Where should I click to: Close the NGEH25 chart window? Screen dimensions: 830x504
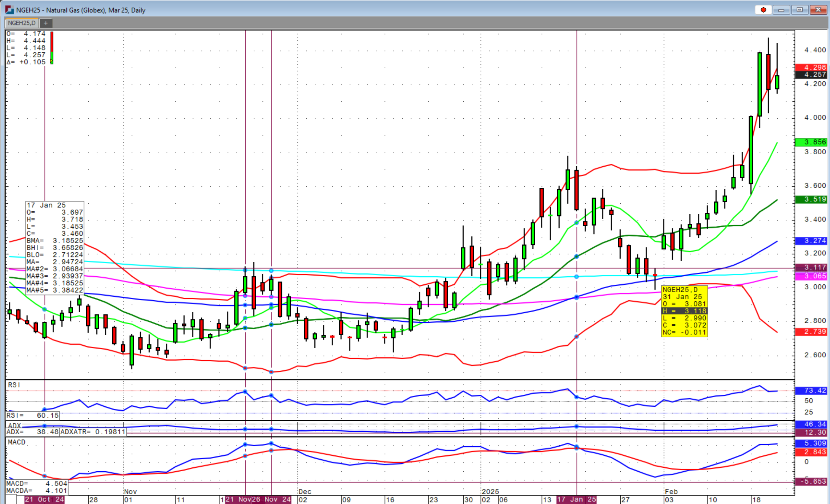(x=818, y=10)
